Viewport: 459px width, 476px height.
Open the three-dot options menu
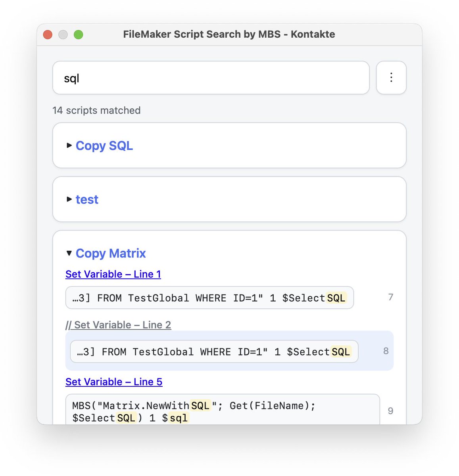coord(391,78)
